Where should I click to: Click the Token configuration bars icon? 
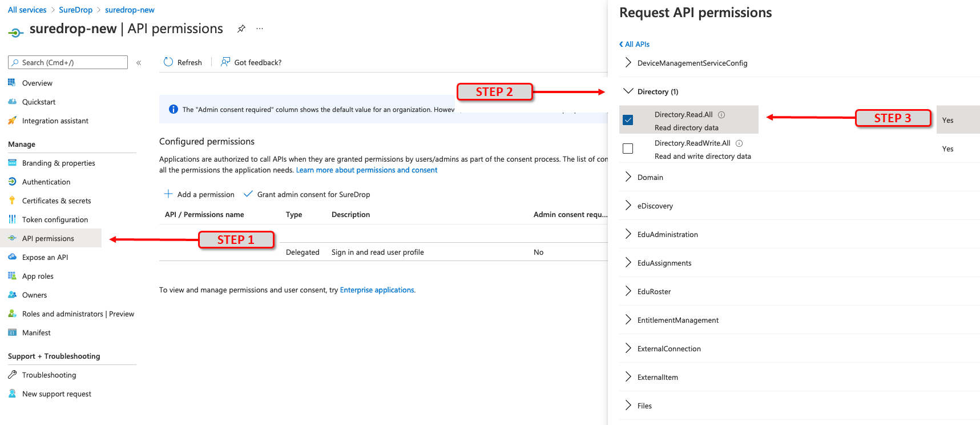tap(12, 219)
